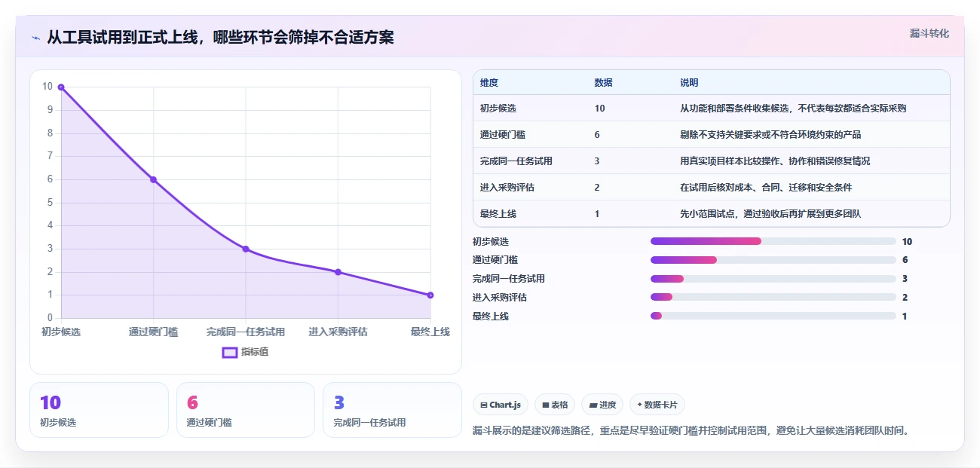Click the 进入采购评估 x-axis label on the chart
The height and width of the screenshot is (468, 980).
pyautogui.click(x=338, y=332)
